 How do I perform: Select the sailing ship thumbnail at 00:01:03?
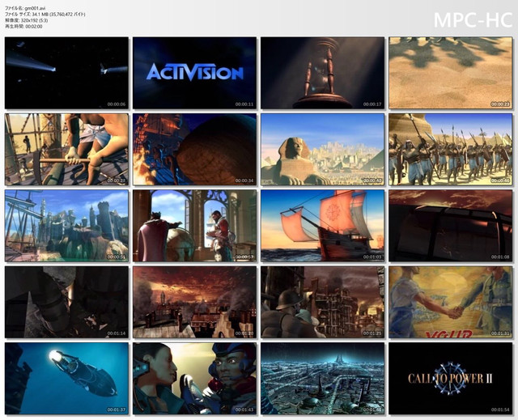(322, 226)
